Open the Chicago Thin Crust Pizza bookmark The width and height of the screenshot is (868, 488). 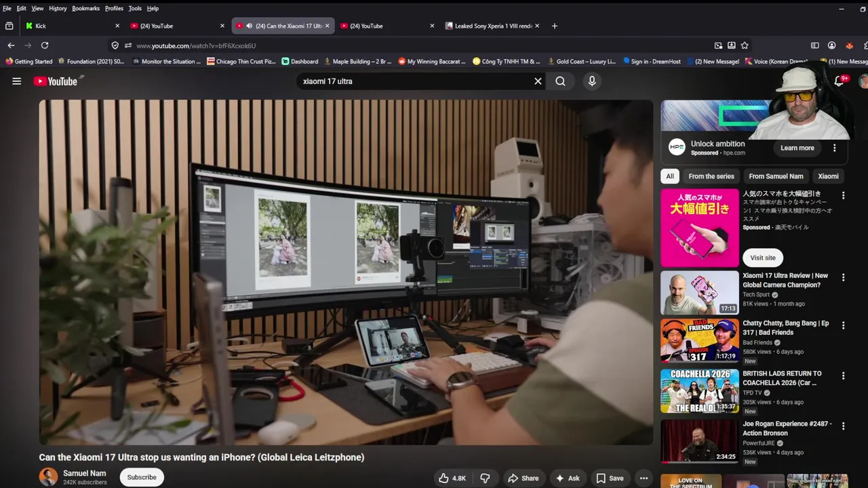pos(241,61)
